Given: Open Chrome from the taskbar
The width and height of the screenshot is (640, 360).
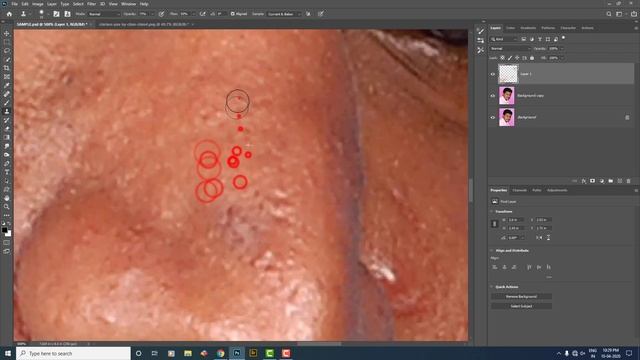Looking at the screenshot, I should [x=220, y=353].
